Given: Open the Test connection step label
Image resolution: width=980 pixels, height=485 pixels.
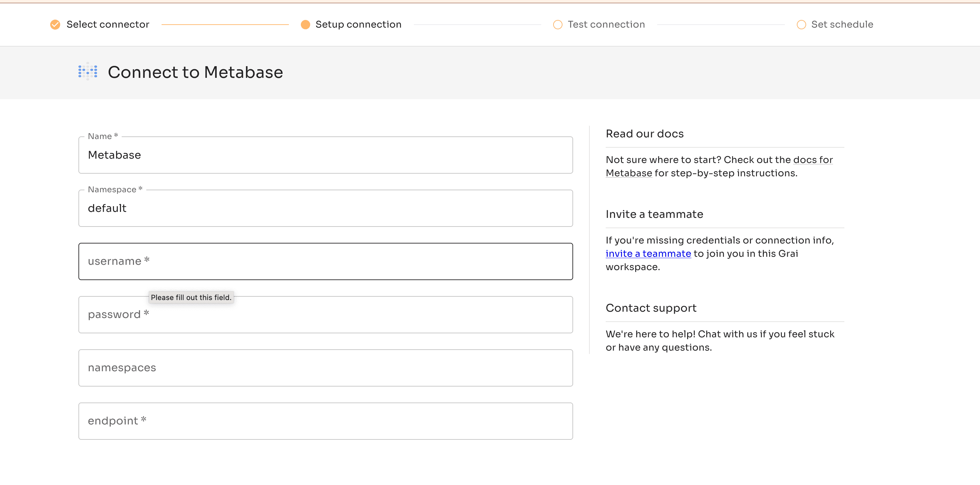Looking at the screenshot, I should pos(606,25).
